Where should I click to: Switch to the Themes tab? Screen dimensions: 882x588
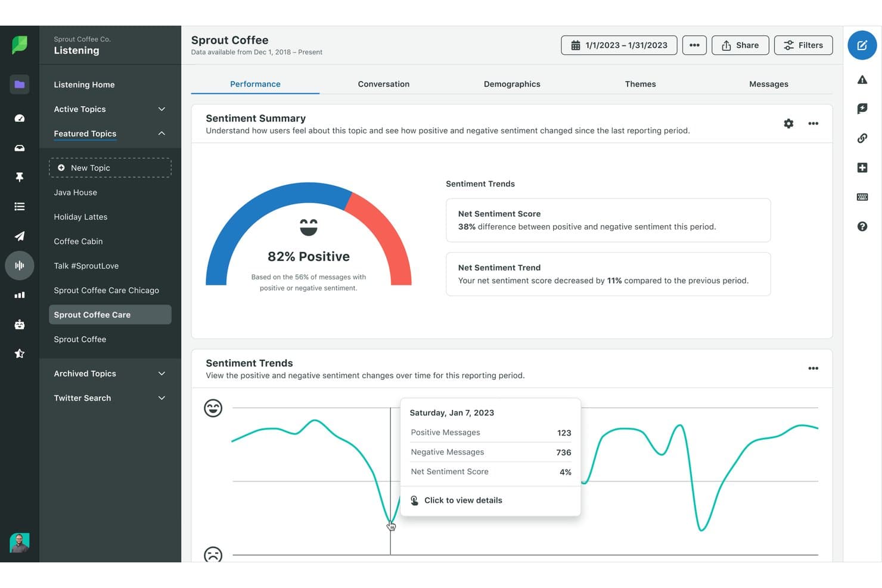(640, 84)
